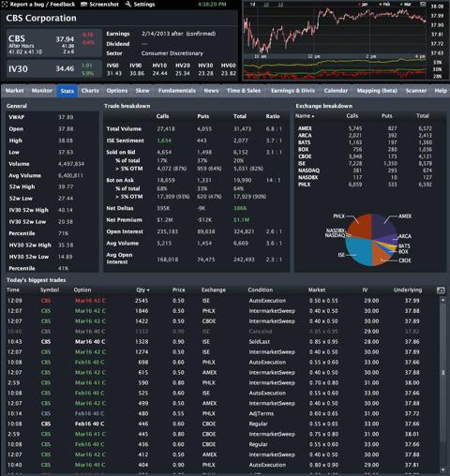
Task: Toggle the Feb series in chart legend
Action: pos(384,5)
